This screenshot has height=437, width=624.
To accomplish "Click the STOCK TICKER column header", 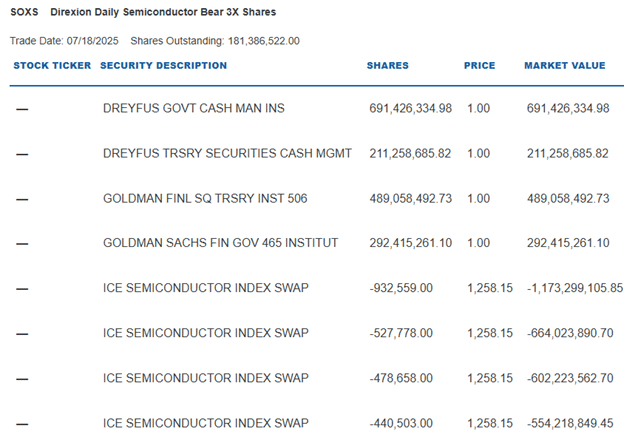I will point(52,66).
